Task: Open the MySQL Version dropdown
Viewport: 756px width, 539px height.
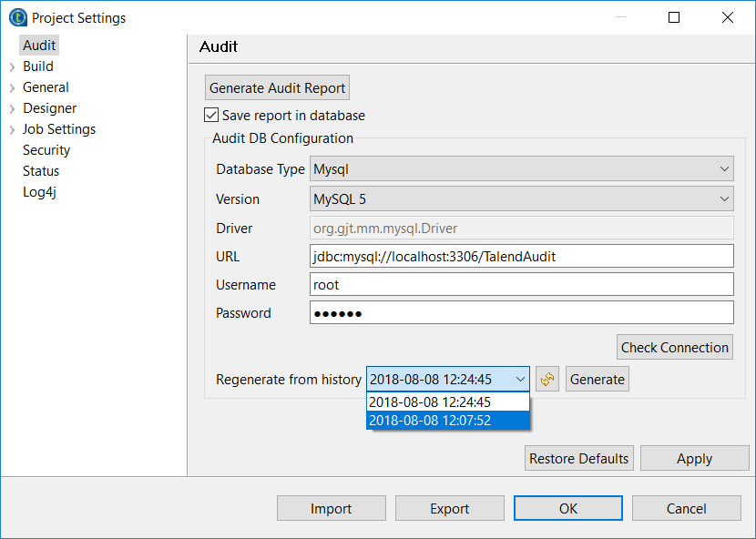Action: pos(522,198)
